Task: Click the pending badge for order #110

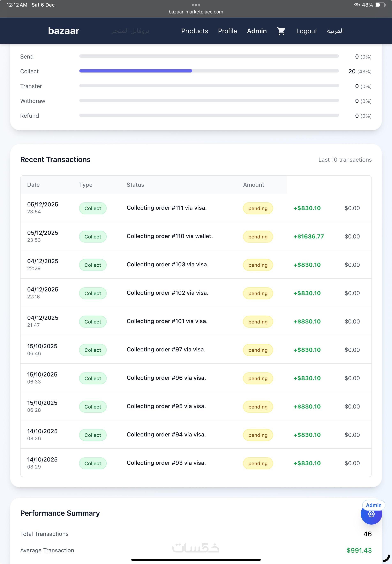Action: tap(258, 237)
